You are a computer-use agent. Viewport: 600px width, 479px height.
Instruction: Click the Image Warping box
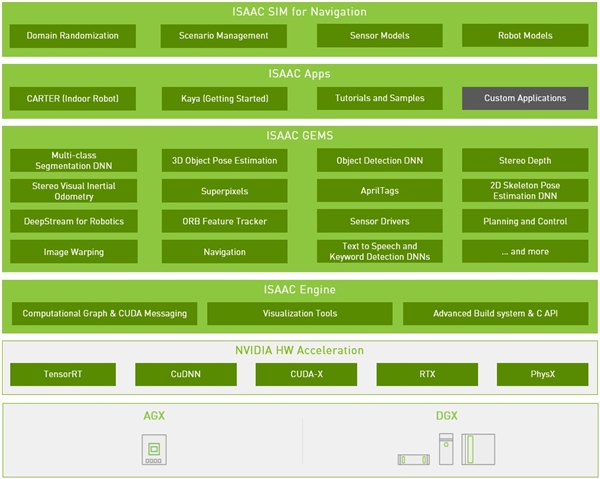click(x=74, y=252)
